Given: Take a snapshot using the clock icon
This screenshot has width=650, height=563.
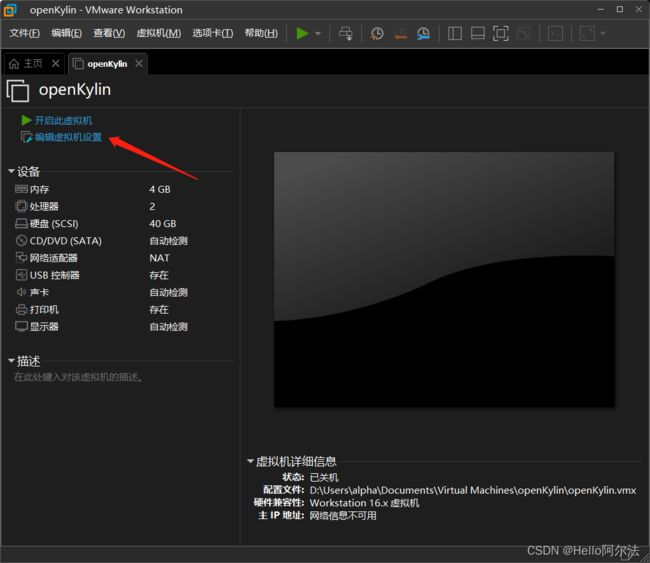Looking at the screenshot, I should tap(377, 33).
